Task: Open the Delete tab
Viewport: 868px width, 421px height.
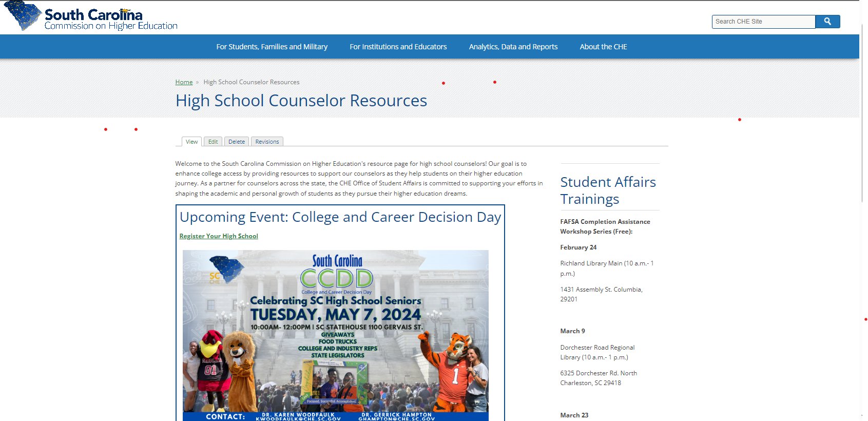Action: point(237,142)
